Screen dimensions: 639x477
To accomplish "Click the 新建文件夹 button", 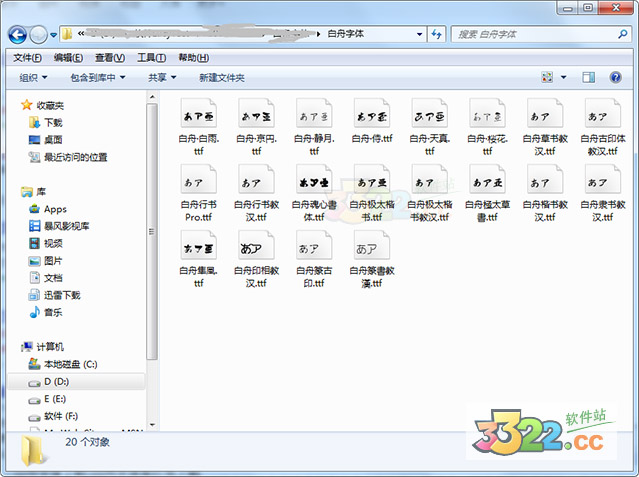I will tap(222, 77).
